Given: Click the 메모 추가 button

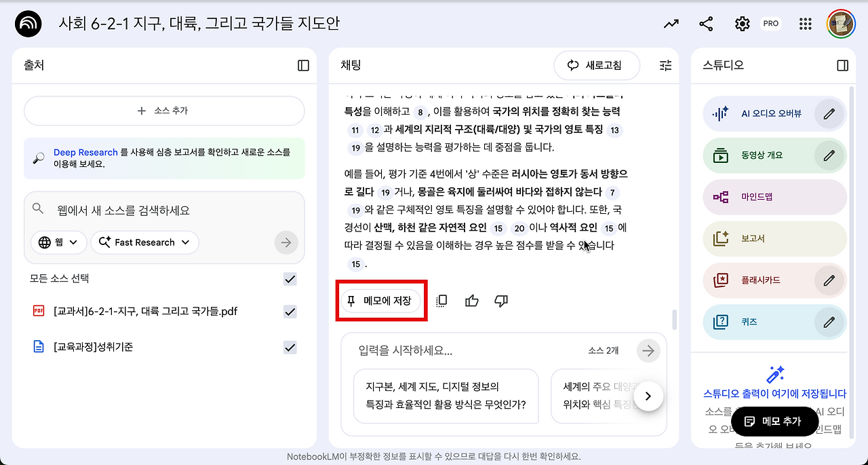Looking at the screenshot, I should (x=774, y=422).
